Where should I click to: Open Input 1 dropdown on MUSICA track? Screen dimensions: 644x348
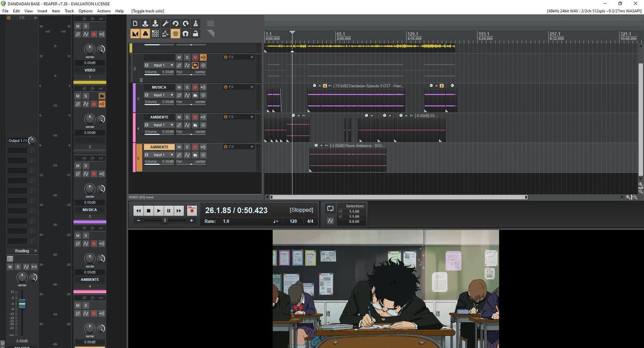click(159, 95)
